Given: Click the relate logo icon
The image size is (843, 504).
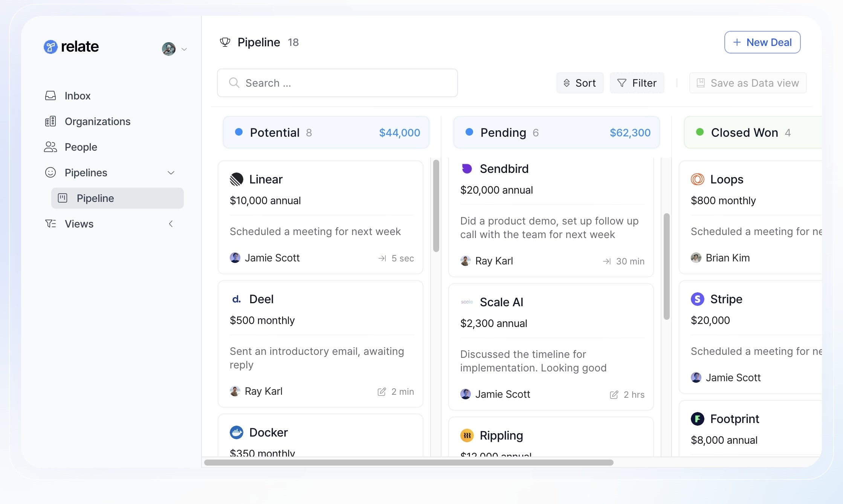Looking at the screenshot, I should [x=50, y=47].
